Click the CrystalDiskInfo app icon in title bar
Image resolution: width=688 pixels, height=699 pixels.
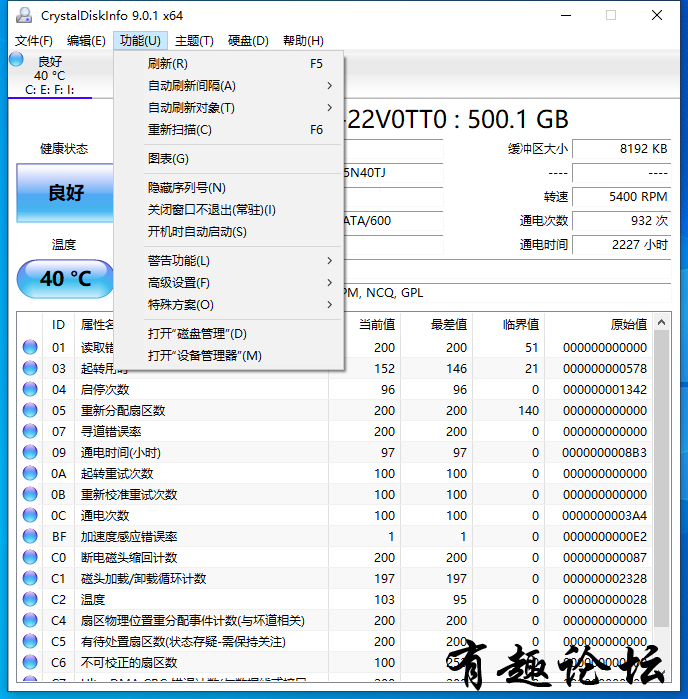[24, 15]
